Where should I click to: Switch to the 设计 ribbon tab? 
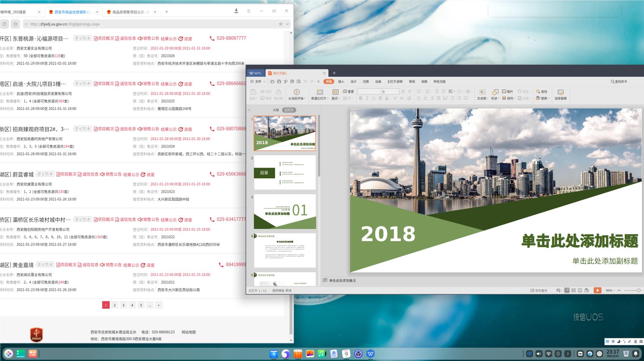pyautogui.click(x=354, y=81)
